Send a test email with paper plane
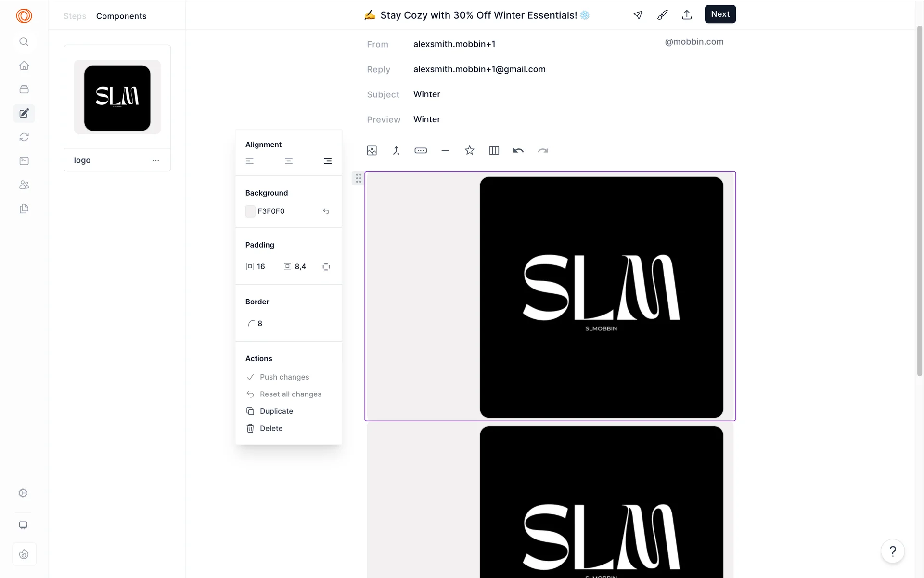The image size is (924, 578). (638, 15)
